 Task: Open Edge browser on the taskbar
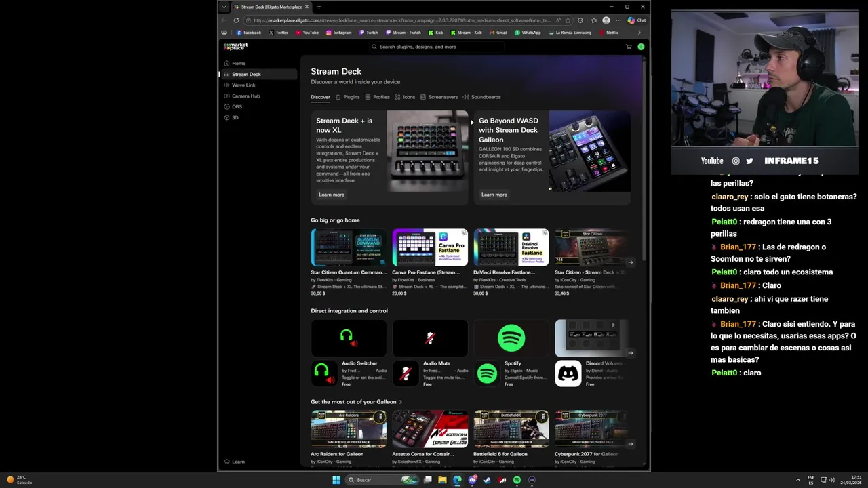click(457, 480)
